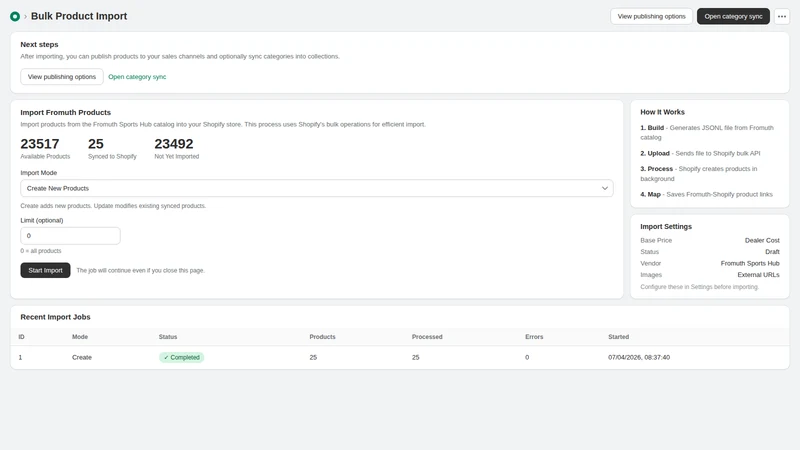800x450 pixels.
Task: Click the External URLs images value
Action: click(x=758, y=274)
